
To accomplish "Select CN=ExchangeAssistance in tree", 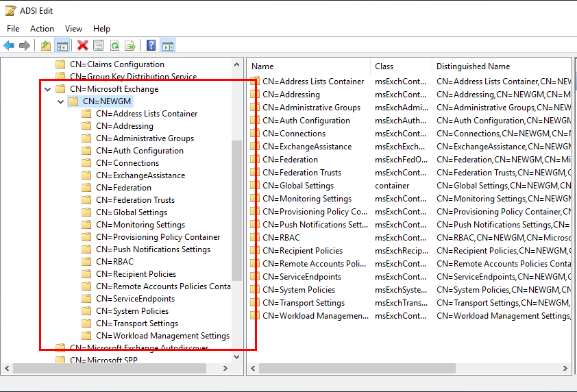I will click(x=140, y=175).
